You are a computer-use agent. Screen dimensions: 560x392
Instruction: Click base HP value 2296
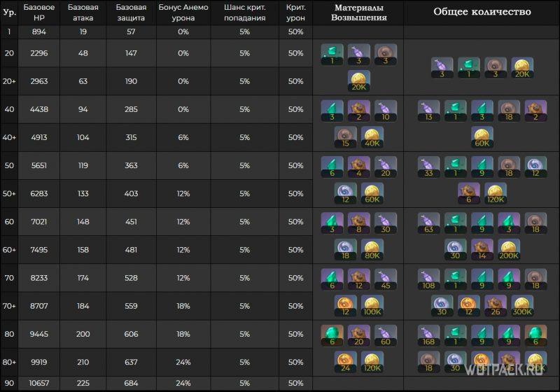point(39,53)
